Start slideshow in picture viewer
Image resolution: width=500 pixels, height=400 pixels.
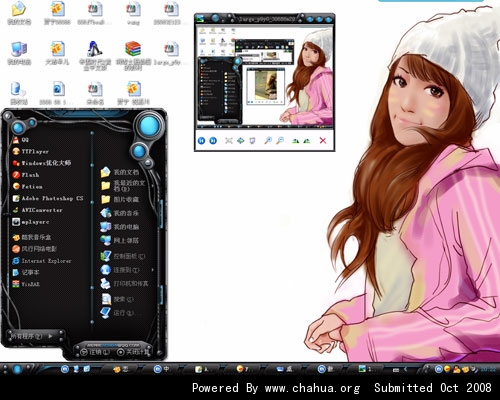(x=252, y=141)
